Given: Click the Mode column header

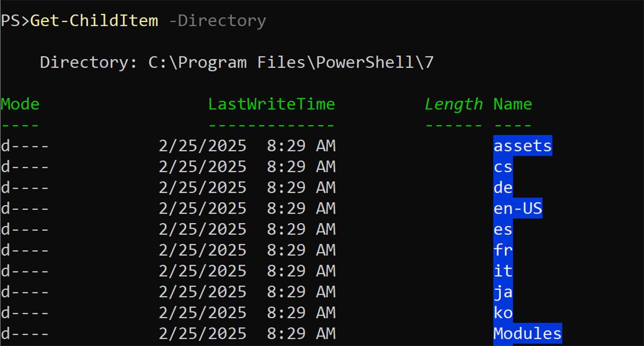Looking at the screenshot, I should [x=20, y=104].
